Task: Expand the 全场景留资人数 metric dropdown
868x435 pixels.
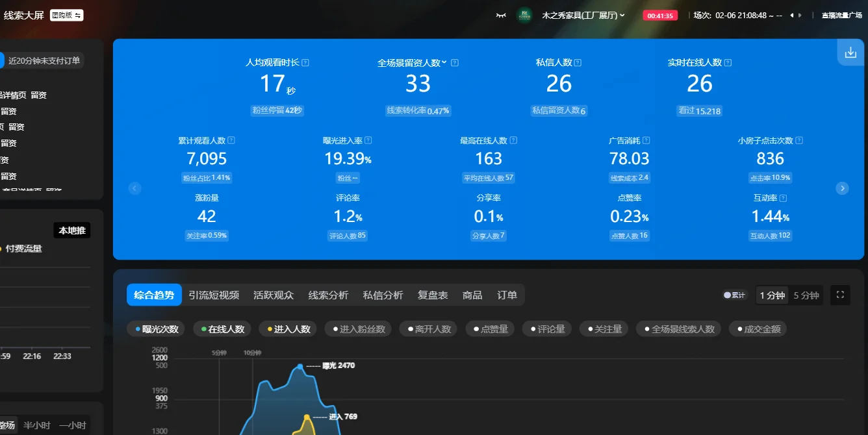Action: 444,62
